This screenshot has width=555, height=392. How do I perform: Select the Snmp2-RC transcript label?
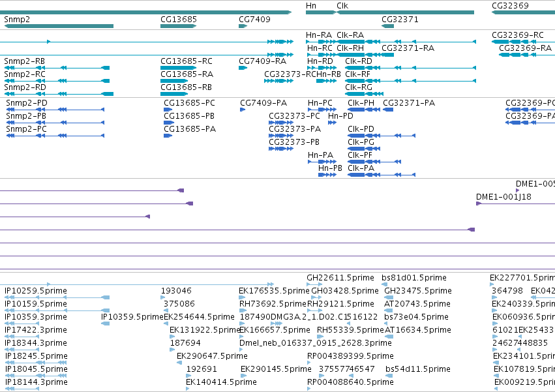click(25, 74)
